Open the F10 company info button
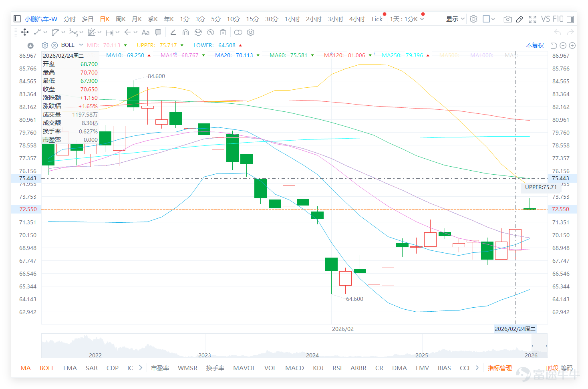The height and width of the screenshot is (389, 588). 558,19
